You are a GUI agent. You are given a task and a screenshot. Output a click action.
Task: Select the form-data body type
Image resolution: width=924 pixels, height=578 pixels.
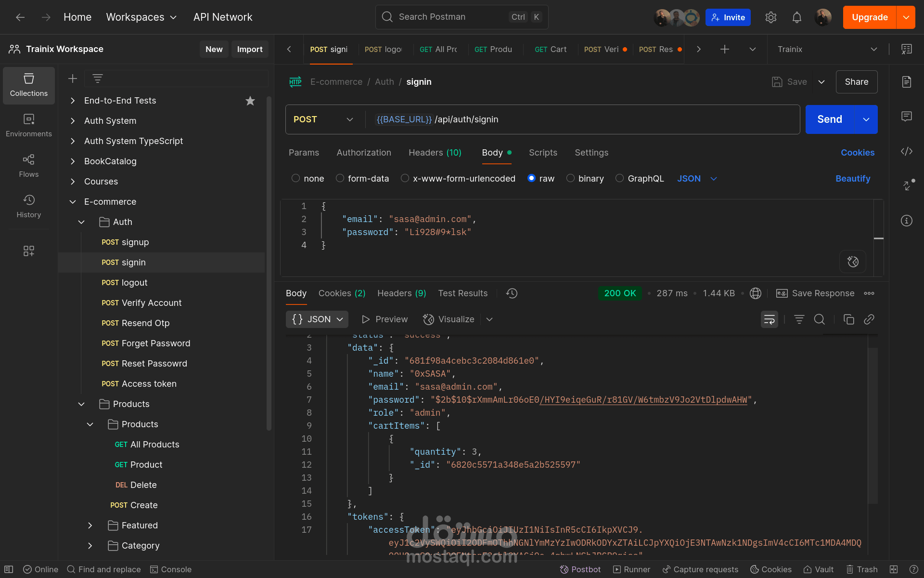click(340, 178)
